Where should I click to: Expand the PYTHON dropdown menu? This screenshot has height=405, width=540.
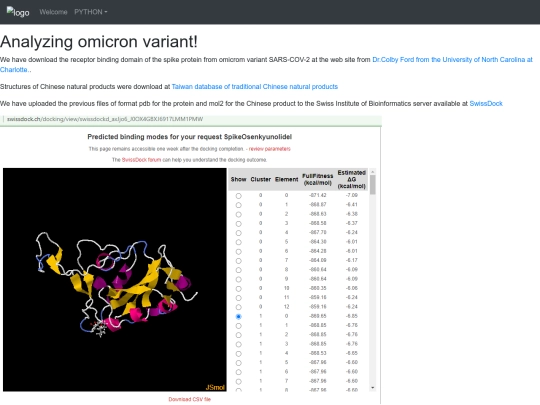tap(91, 12)
